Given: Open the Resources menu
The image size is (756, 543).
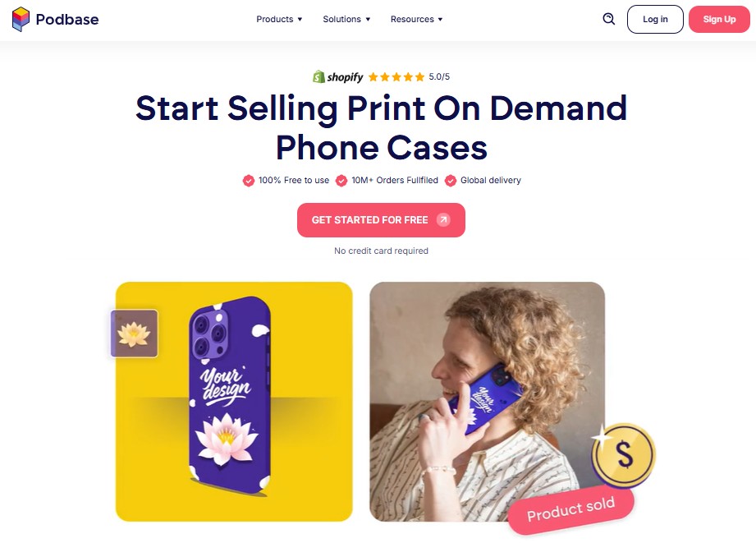Looking at the screenshot, I should coord(416,20).
